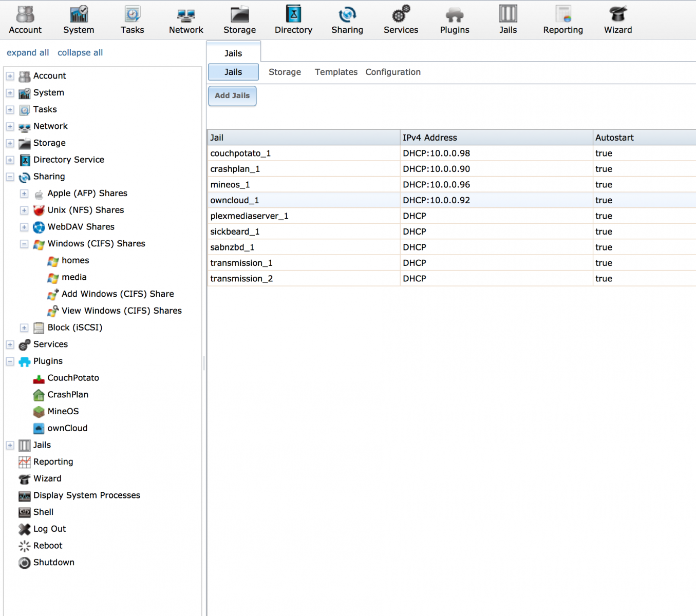Viewport: 696px width, 616px height.
Task: Select the couchpotato_1 jail row
Action: (452, 153)
